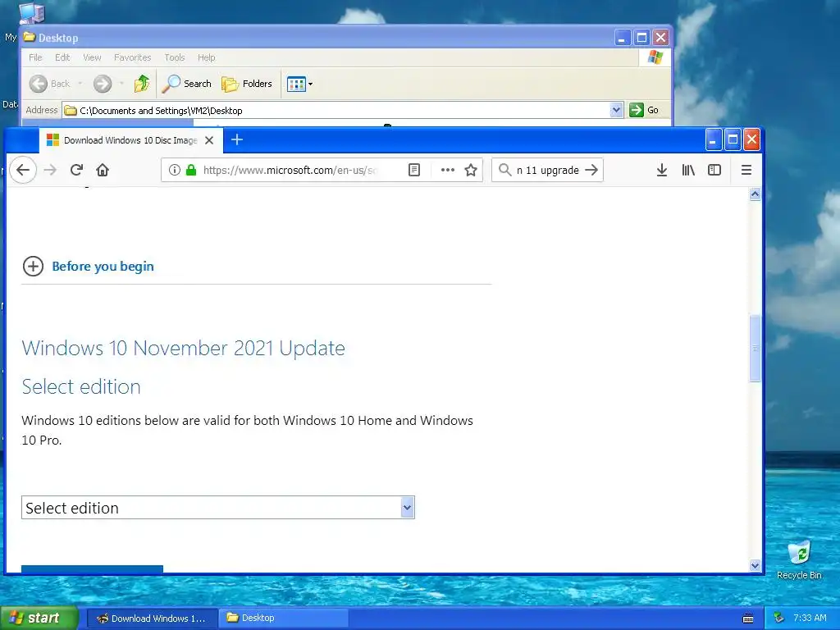Image resolution: width=840 pixels, height=630 pixels.
Task: Open the Firefox downloads panel
Action: 662,171
